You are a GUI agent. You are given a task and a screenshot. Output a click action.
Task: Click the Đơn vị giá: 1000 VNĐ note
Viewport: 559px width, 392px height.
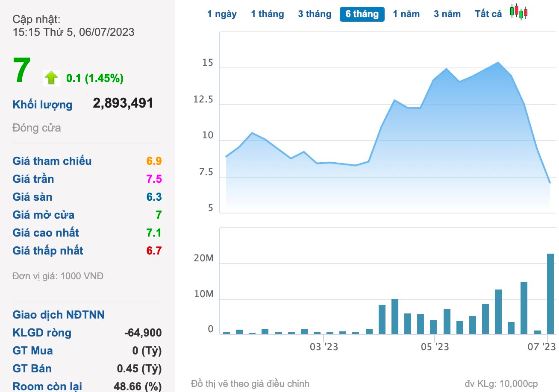(x=58, y=276)
